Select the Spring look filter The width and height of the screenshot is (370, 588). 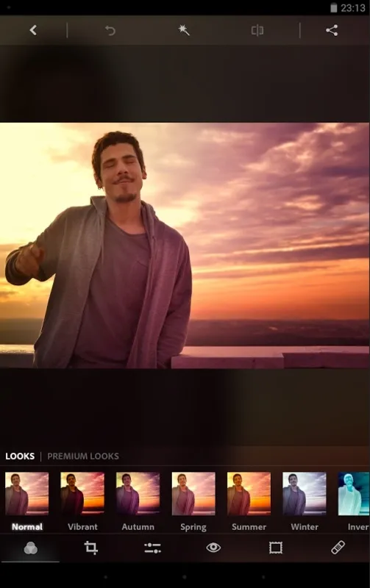[x=193, y=493]
